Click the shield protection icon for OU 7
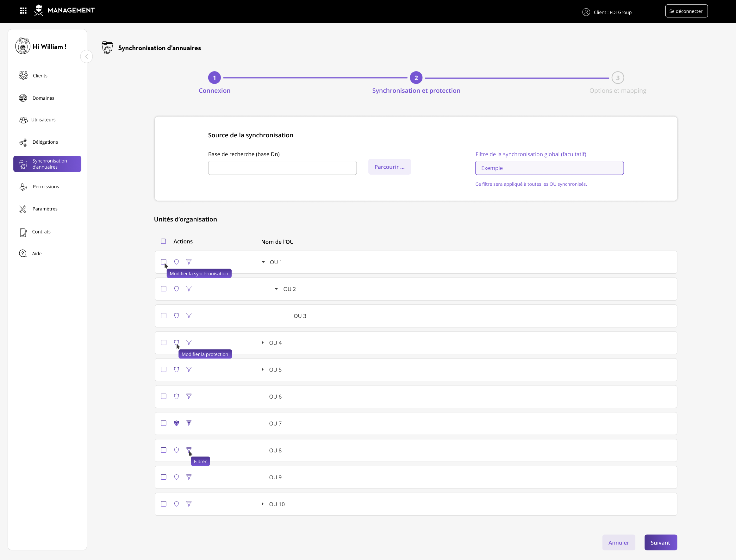 point(177,423)
